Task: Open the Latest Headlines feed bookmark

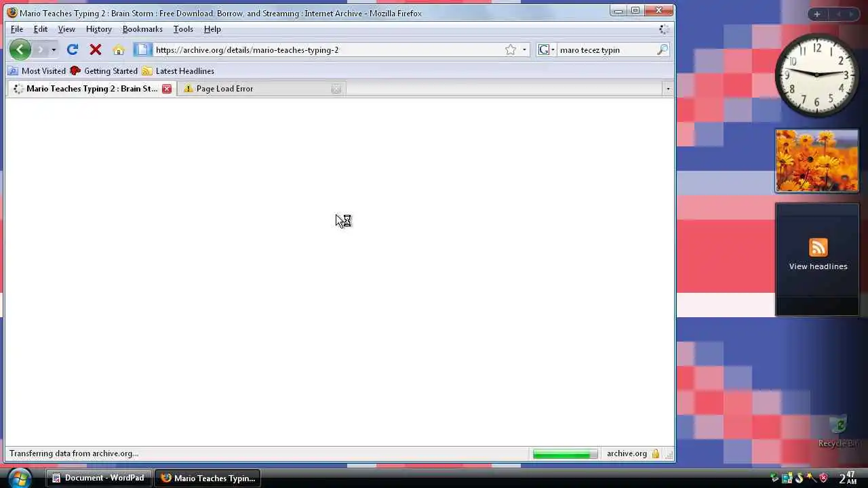Action: (x=178, y=70)
